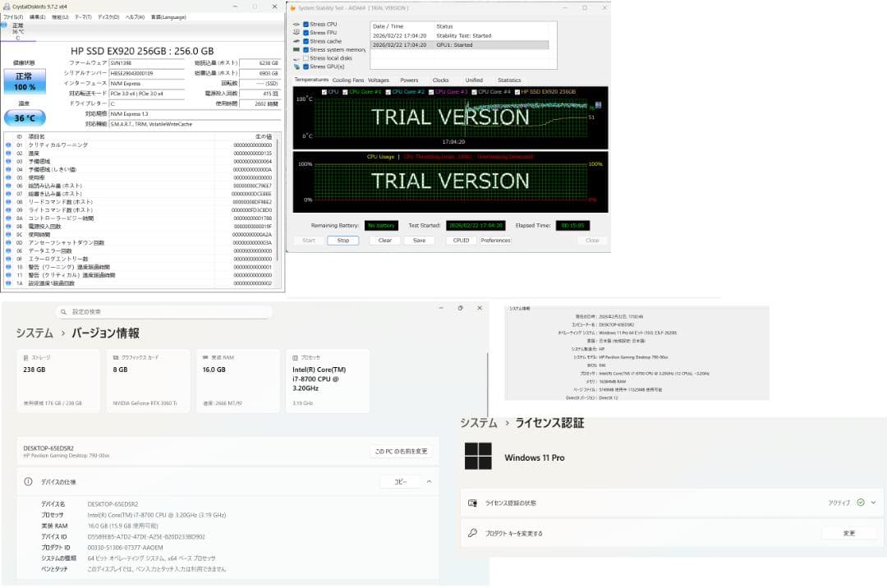This screenshot has width=887, height=588.
Task: Open the 言語(Language) menu
Action: pyautogui.click(x=168, y=17)
